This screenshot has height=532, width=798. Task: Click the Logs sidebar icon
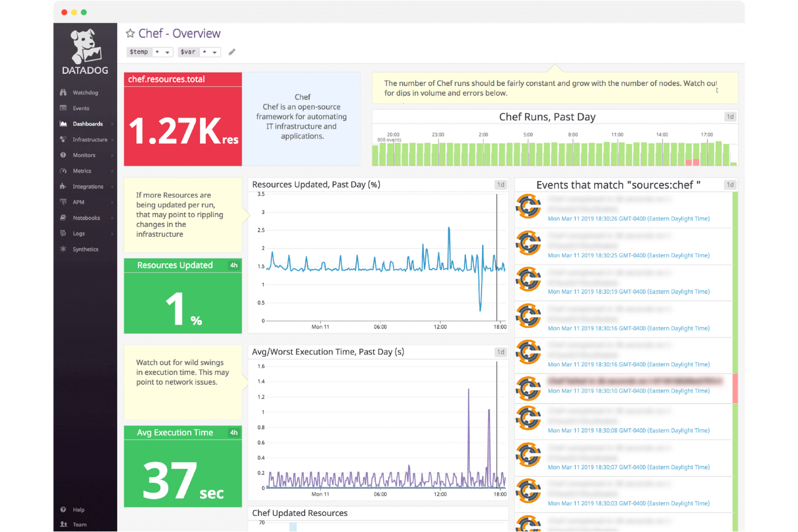pos(63,233)
